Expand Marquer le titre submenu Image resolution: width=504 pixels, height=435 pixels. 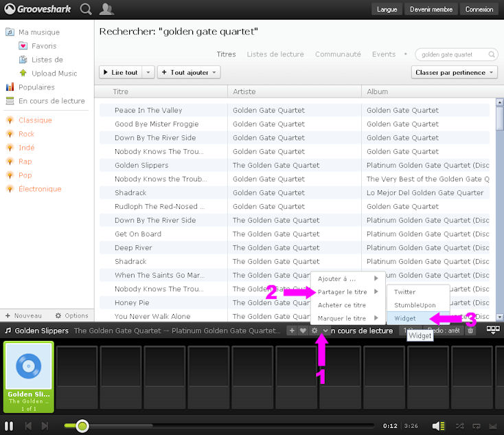click(347, 318)
